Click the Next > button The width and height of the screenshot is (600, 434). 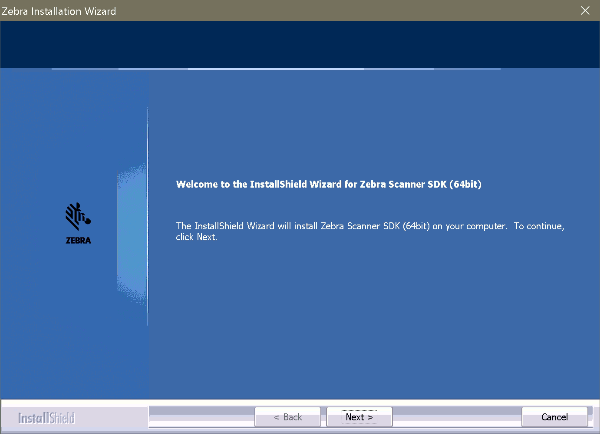(x=359, y=417)
